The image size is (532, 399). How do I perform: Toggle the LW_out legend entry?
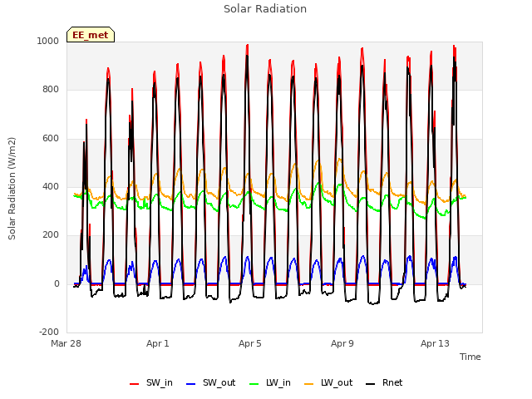click(x=328, y=382)
